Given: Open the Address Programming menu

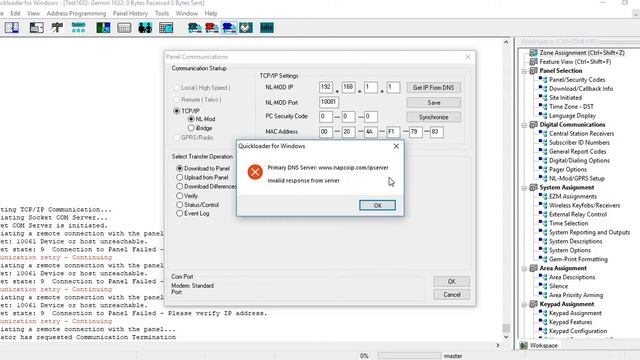Looking at the screenshot, I should pyautogui.click(x=76, y=13).
